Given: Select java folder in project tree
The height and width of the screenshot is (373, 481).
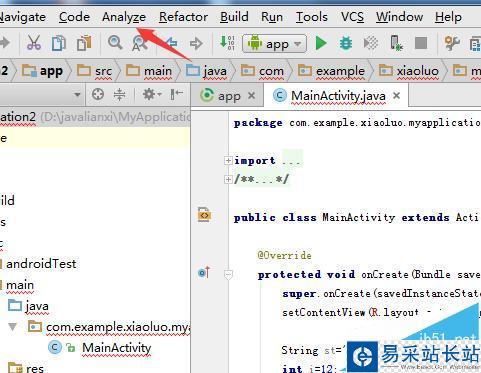Looking at the screenshot, I should [x=29, y=306].
